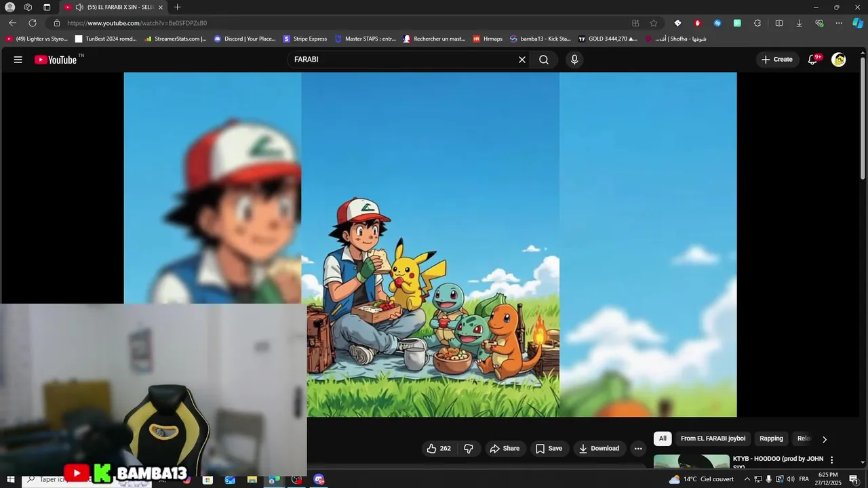The width and height of the screenshot is (868, 488).
Task: Open Windows notification center
Action: tap(854, 479)
